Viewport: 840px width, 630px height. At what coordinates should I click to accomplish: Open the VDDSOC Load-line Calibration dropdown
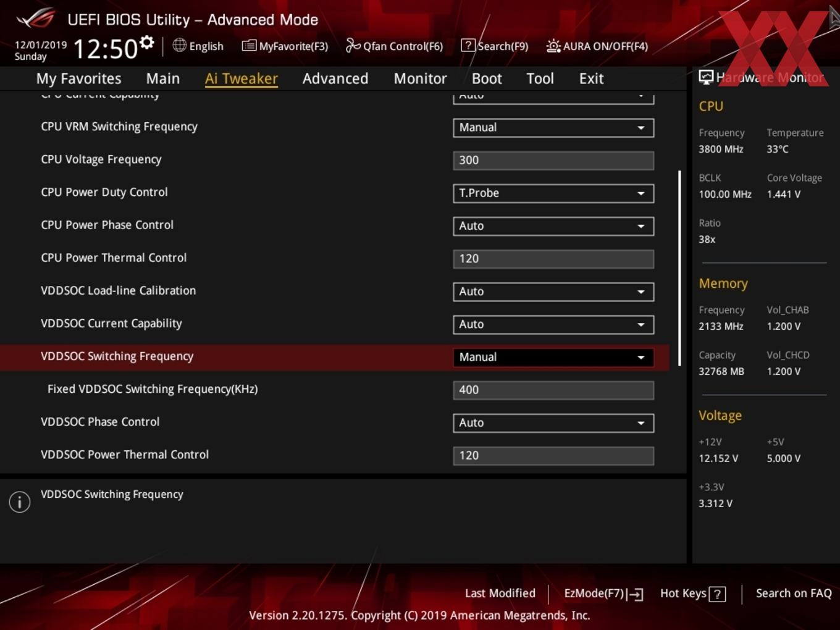pyautogui.click(x=553, y=291)
